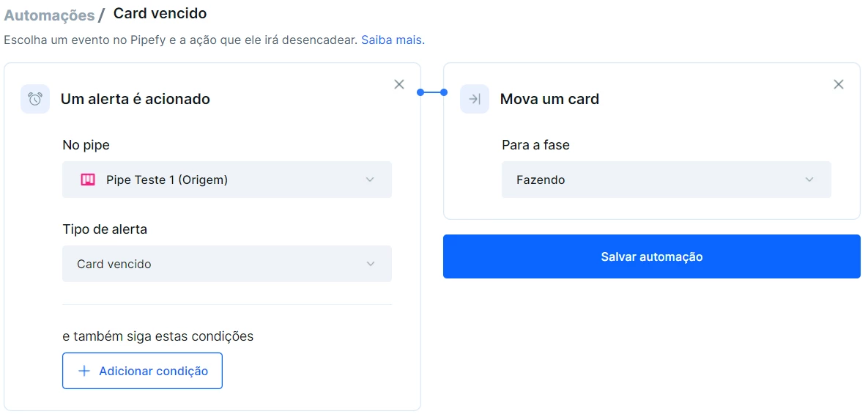Viewport: 868px width, 414px height.
Task: Open the Fazendo phase dropdown
Action: click(667, 180)
